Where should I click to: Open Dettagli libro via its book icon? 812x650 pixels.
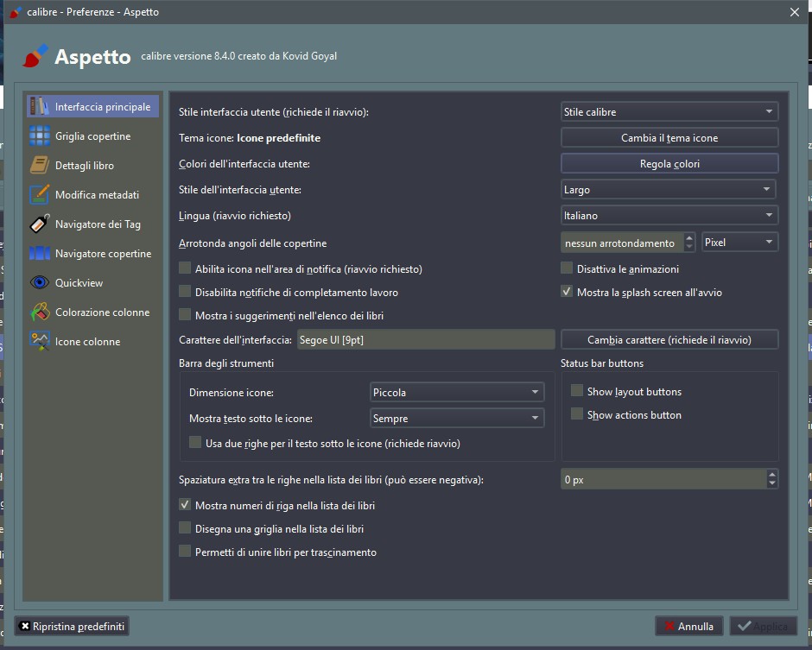pos(40,166)
